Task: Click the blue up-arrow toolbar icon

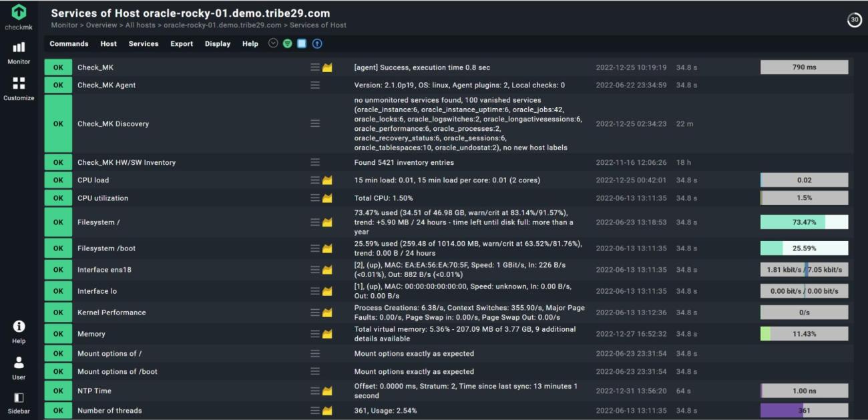Action: click(317, 43)
